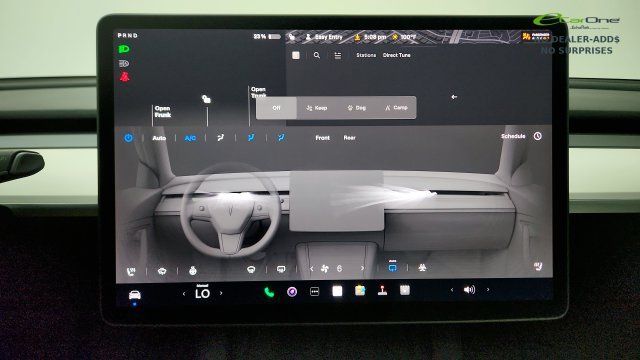The image size is (640, 360).
Task: Open the purple camera app icon
Action: (292, 292)
